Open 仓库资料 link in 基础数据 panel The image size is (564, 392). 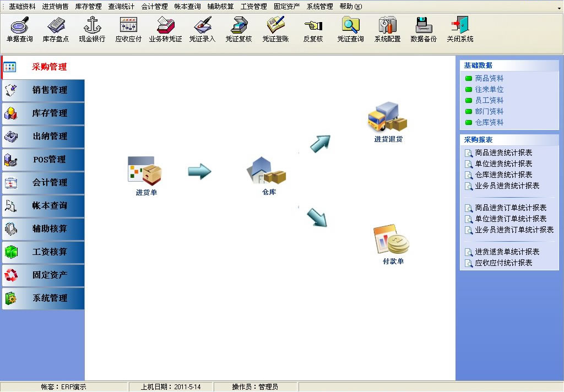(489, 123)
